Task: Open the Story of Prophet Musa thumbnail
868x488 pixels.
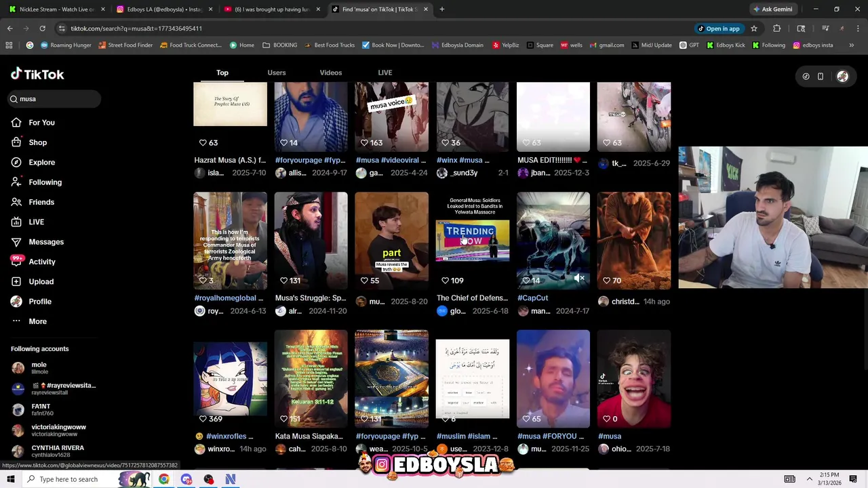Action: [x=230, y=117]
